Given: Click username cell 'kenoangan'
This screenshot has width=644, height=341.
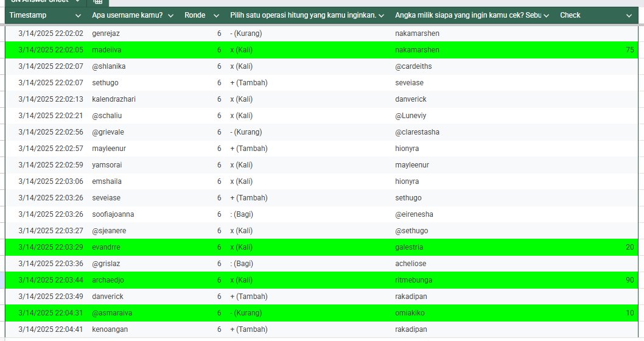Looking at the screenshot, I should [110, 329].
